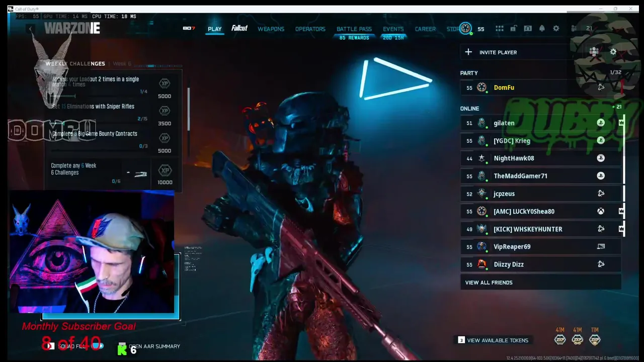Click the Battle.net icon on DomFu's row
Viewport: 644px width, 362px height.
point(601,87)
